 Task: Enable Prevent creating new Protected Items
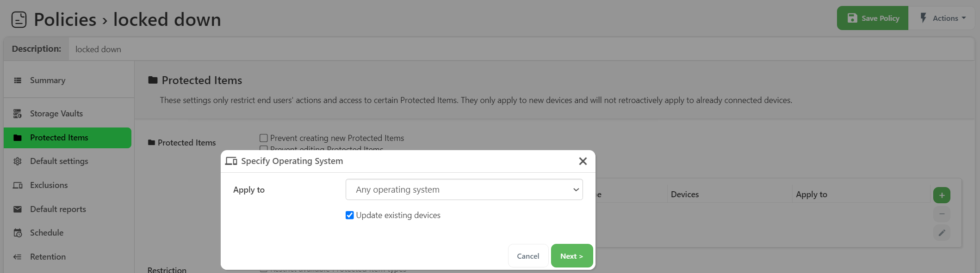point(264,138)
